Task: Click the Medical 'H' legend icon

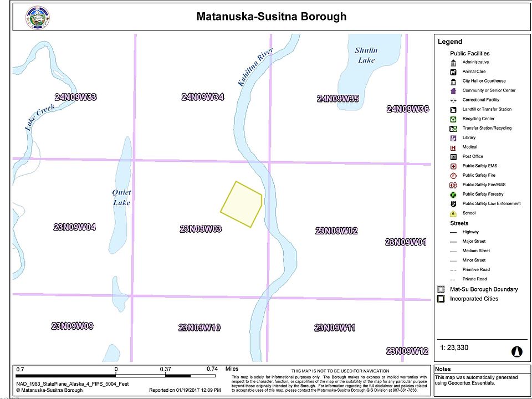Action: [453, 147]
